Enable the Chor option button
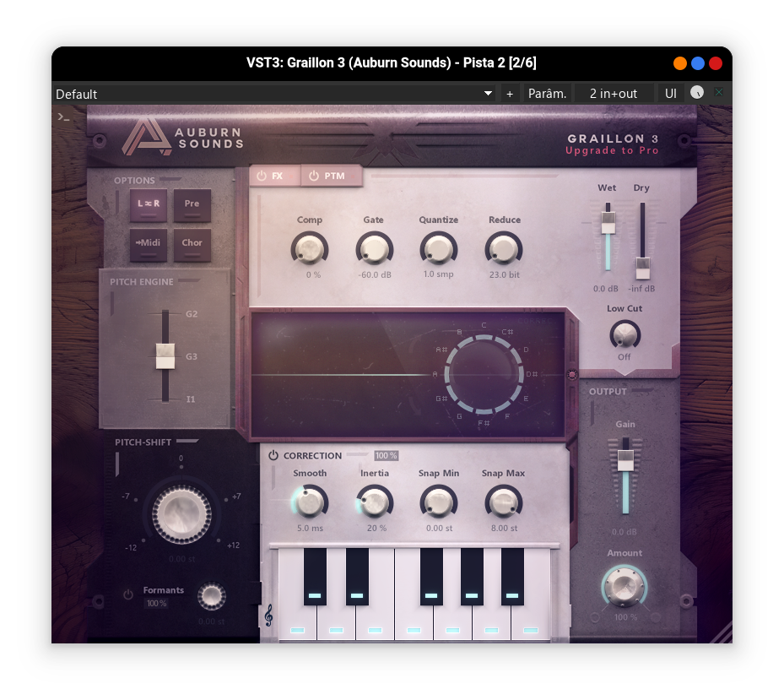Viewport: 784px width, 700px height. click(x=192, y=243)
